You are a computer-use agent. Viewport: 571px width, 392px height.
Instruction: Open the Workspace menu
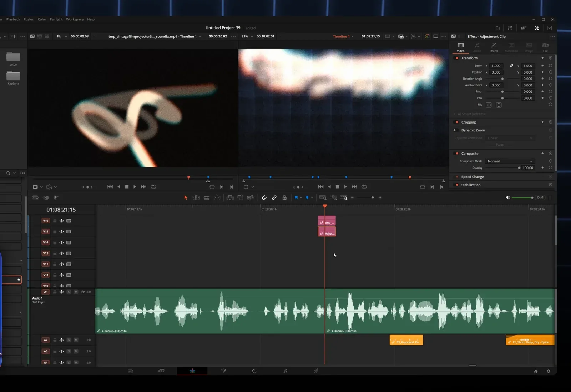(x=75, y=19)
